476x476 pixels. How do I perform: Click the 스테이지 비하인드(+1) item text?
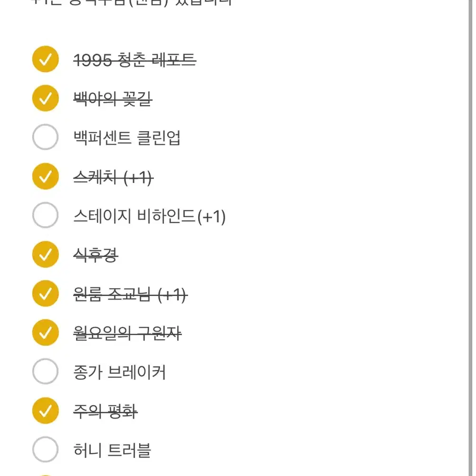click(x=149, y=216)
